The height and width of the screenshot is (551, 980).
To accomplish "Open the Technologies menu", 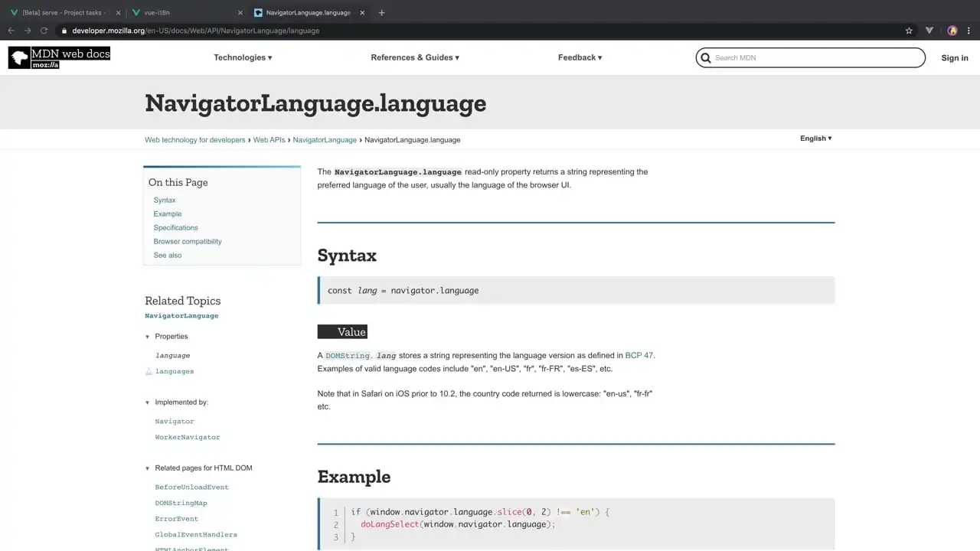I will tap(243, 57).
